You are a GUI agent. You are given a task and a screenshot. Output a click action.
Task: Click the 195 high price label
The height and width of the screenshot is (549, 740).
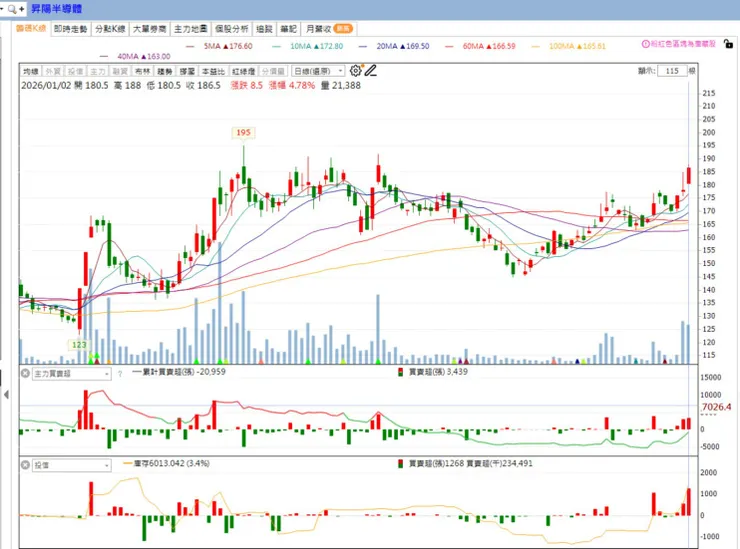244,133
